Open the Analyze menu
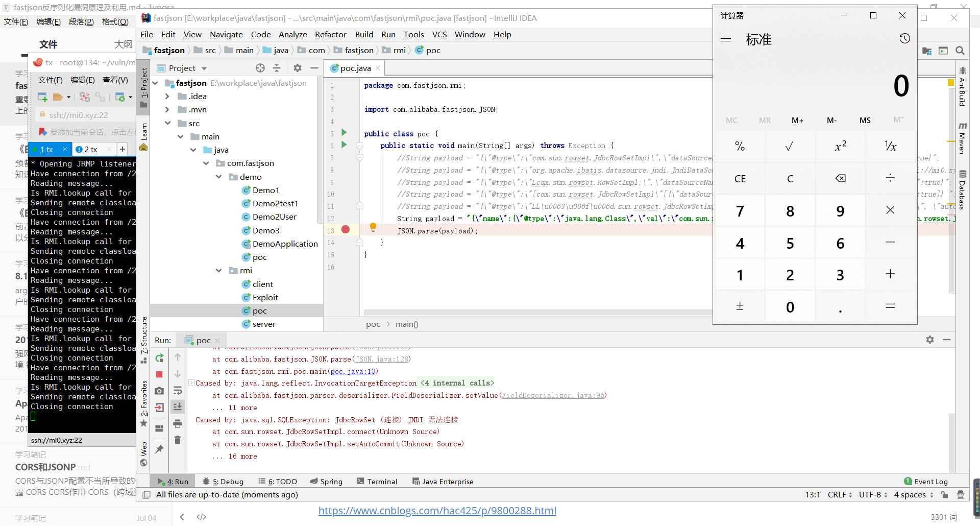Viewport: 980px width, 526px height. tap(292, 34)
